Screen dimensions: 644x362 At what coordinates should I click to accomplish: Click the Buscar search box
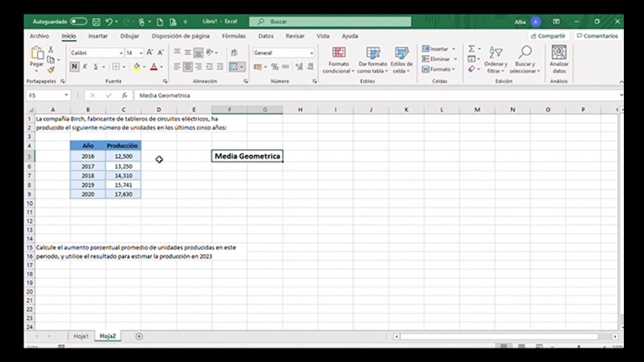[x=331, y=22]
